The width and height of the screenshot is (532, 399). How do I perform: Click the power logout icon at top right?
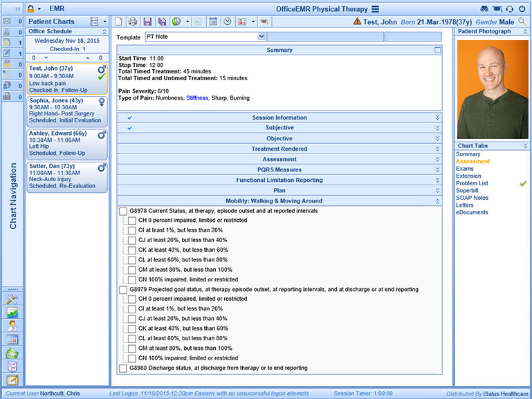click(x=522, y=9)
